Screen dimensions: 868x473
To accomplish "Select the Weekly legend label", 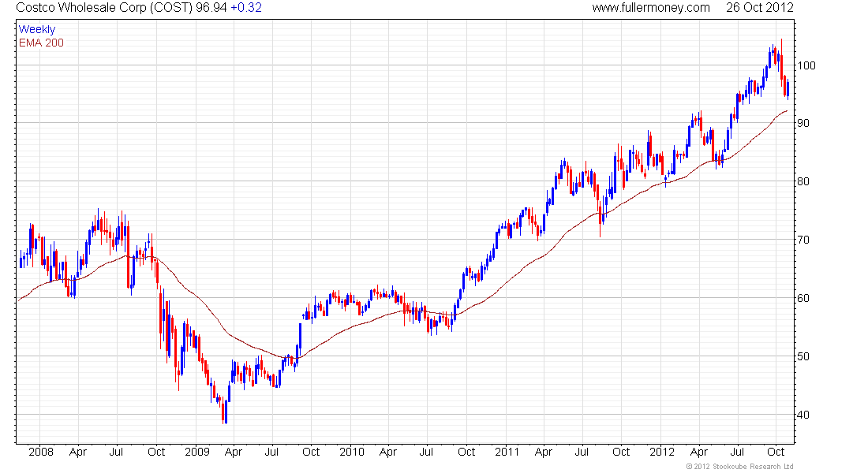I will (37, 29).
